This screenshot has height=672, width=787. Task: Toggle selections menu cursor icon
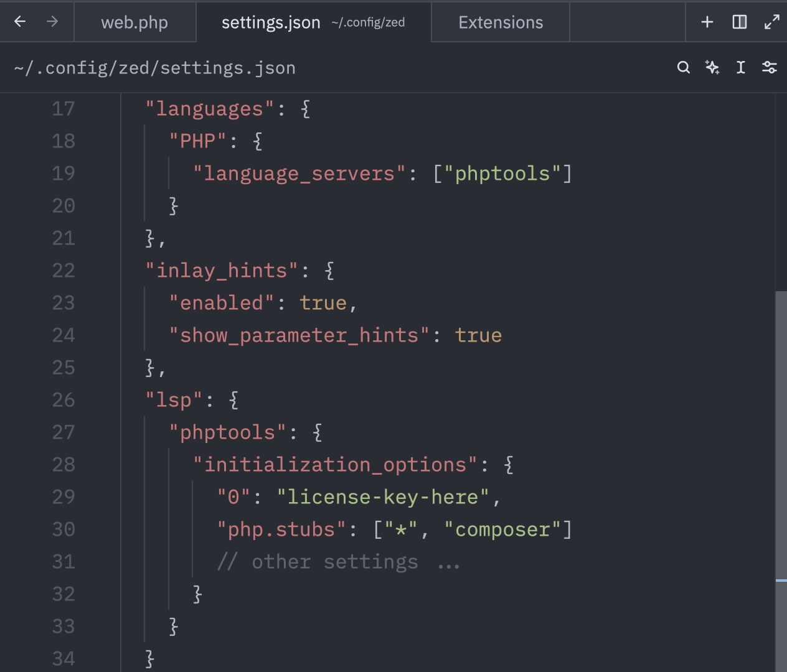(741, 67)
